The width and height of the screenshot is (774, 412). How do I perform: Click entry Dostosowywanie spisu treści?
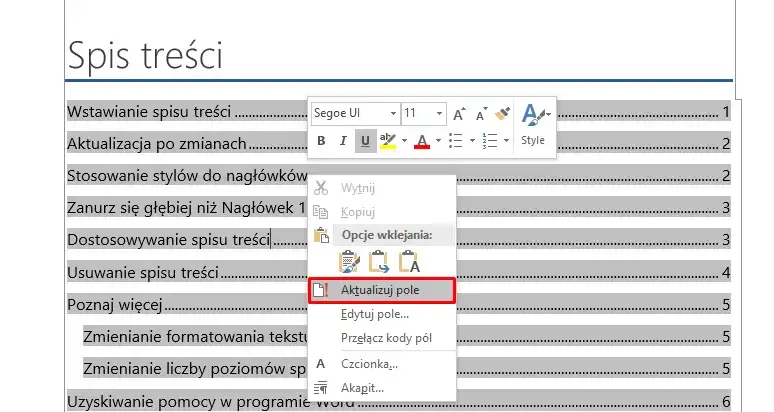169,240
